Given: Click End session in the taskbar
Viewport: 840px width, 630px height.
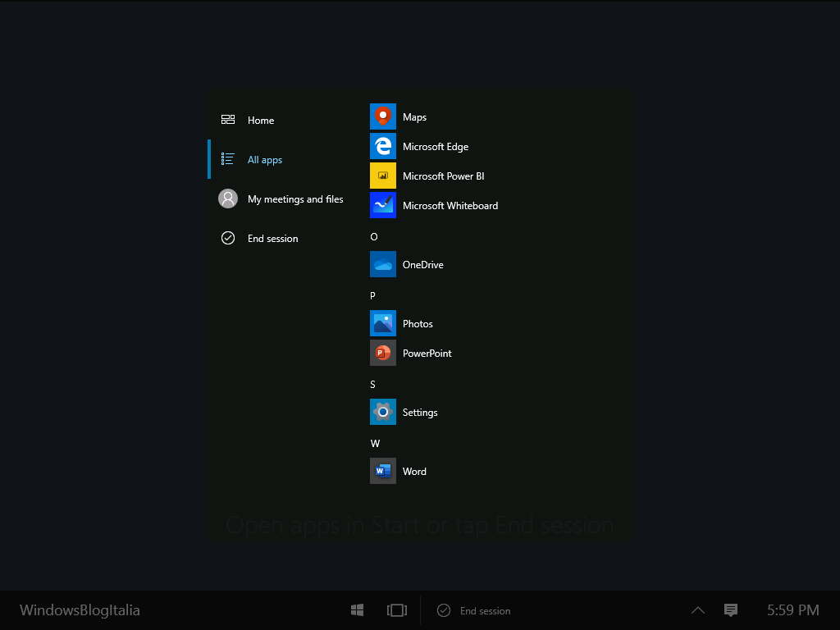Looking at the screenshot, I should (x=473, y=610).
